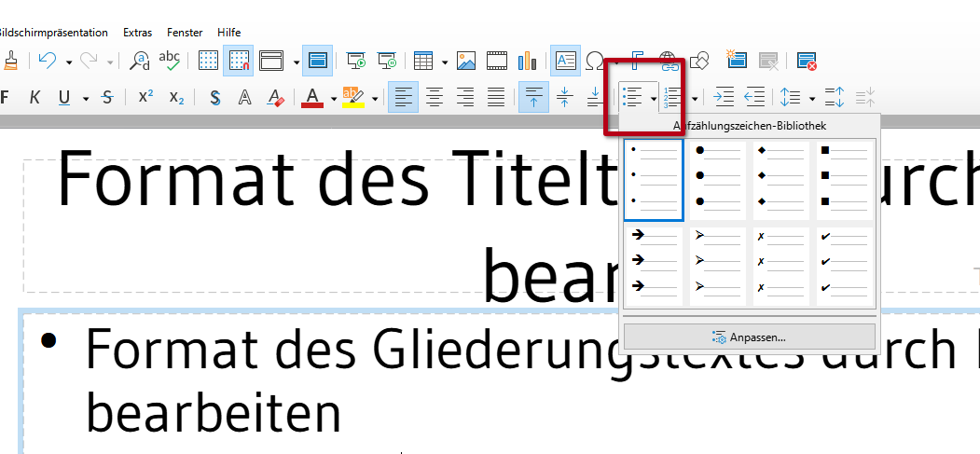Toggle unordered bullet list
Image resolution: width=980 pixels, height=454 pixels.
click(633, 98)
